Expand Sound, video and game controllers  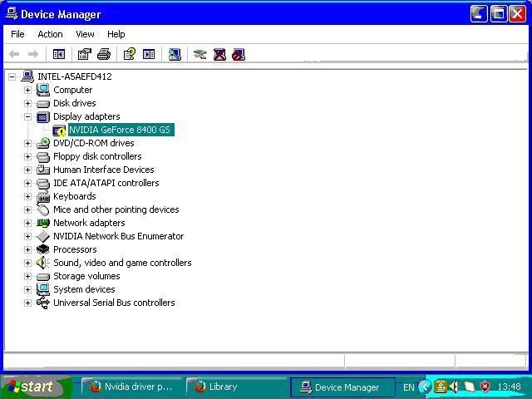click(x=27, y=263)
